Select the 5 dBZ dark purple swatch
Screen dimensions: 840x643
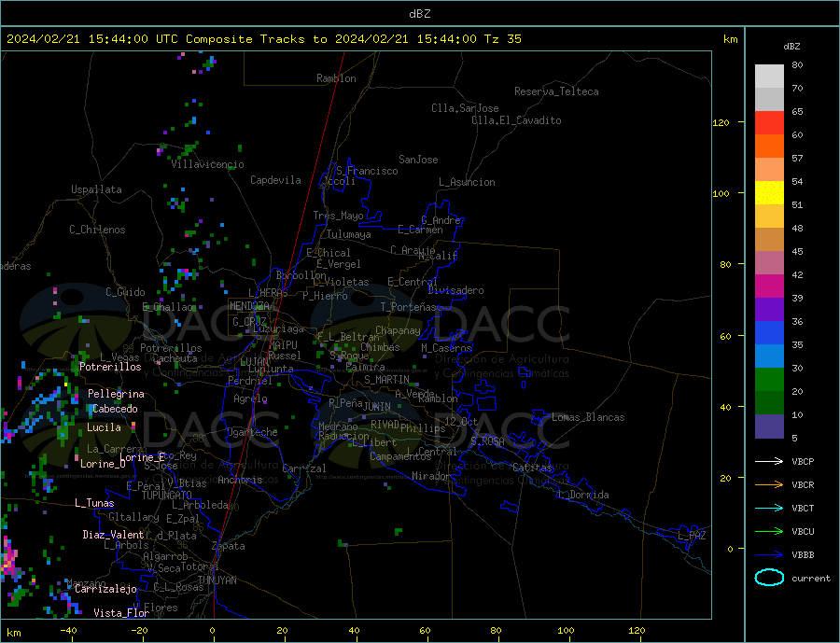pyautogui.click(x=769, y=426)
